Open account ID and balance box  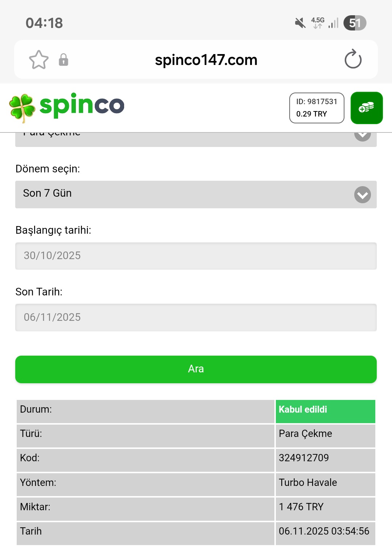tap(317, 108)
